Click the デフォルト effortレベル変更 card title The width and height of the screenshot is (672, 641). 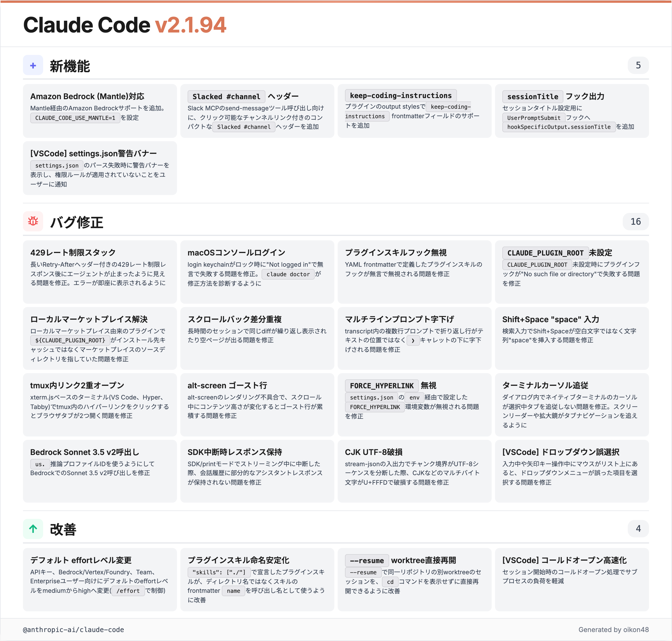[81, 560]
